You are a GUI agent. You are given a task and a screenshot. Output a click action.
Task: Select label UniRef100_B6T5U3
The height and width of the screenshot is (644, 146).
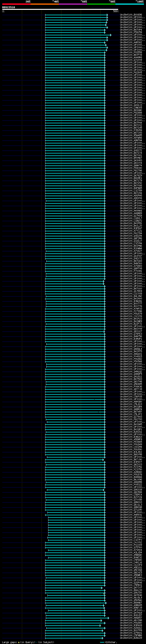point(131,379)
